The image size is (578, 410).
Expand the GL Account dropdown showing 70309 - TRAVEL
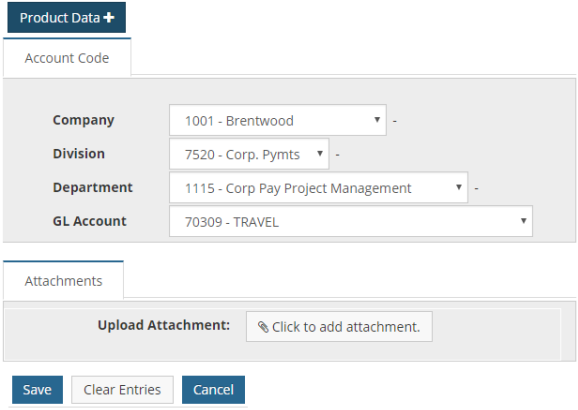point(351,221)
